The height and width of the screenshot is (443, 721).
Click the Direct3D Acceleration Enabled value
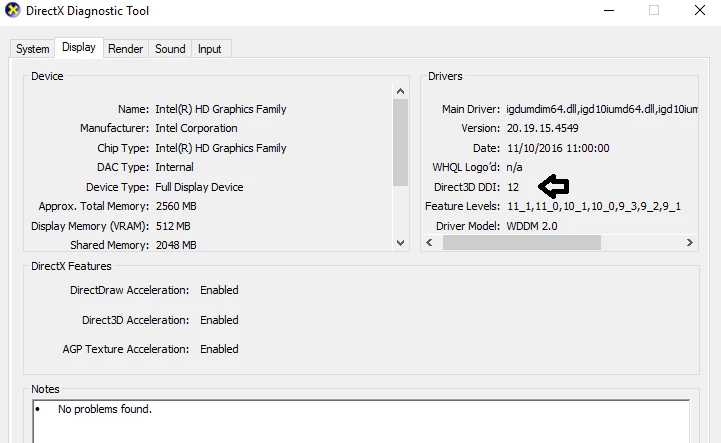pyautogui.click(x=219, y=320)
